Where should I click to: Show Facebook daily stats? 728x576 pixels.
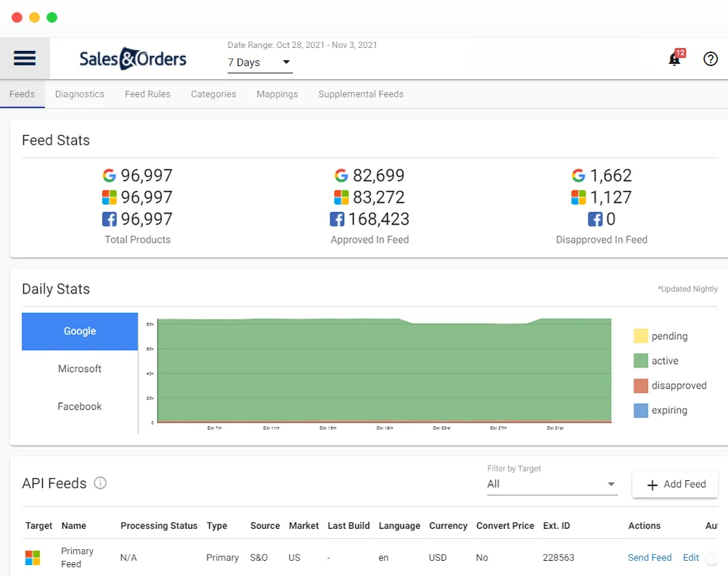click(80, 407)
